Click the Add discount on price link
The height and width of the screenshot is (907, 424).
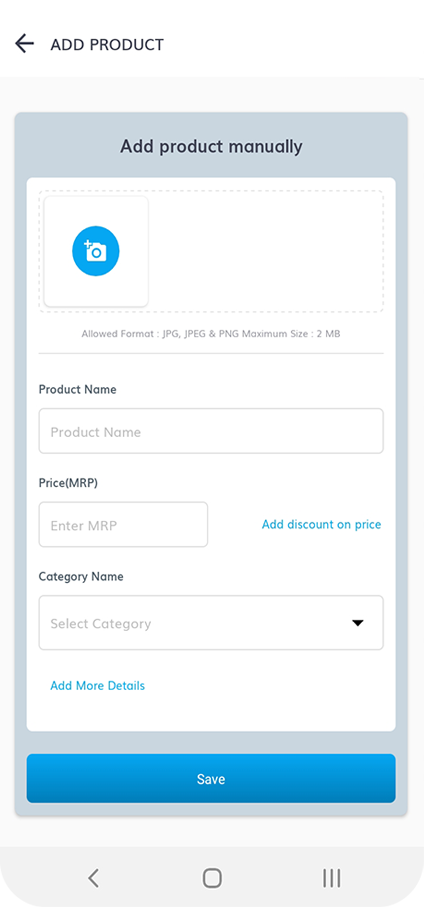pyautogui.click(x=321, y=525)
